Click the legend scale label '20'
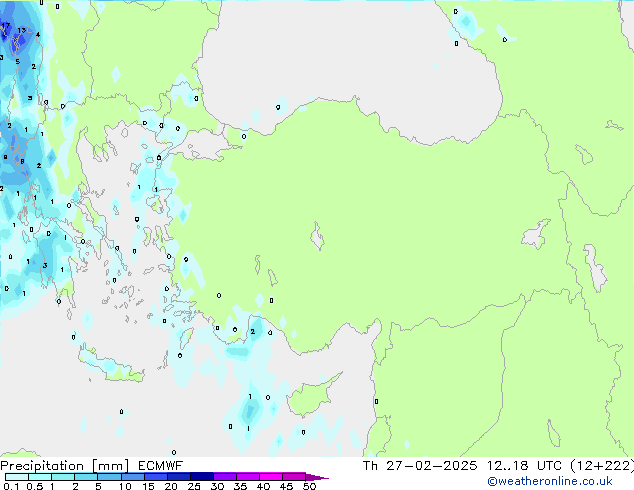Image resolution: width=634 pixels, height=490 pixels. [x=171, y=486]
